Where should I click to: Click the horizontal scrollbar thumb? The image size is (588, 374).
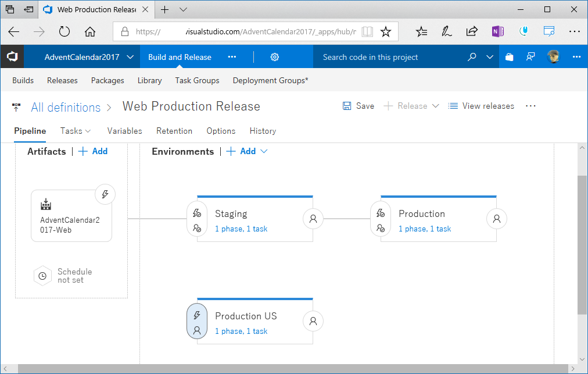[x=293, y=369]
